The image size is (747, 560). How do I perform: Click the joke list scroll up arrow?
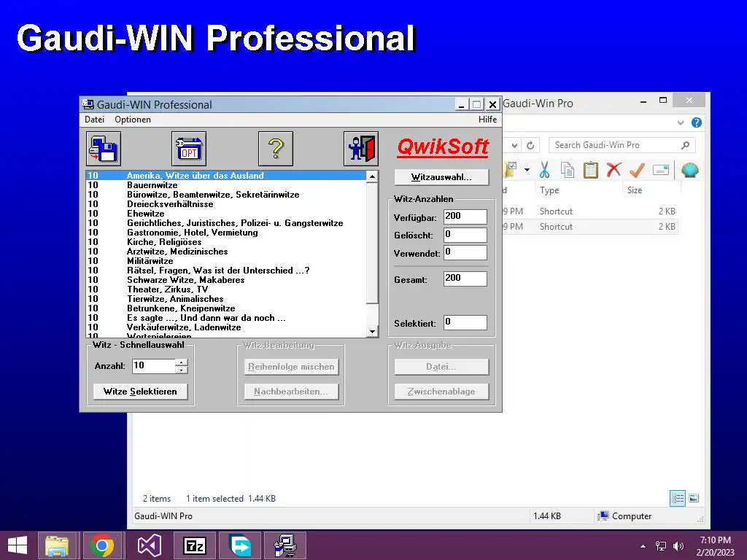[x=373, y=176]
